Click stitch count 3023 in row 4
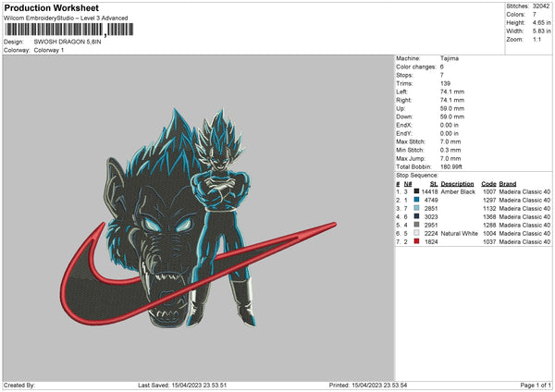This screenshot has height=392, width=555. pos(431,217)
